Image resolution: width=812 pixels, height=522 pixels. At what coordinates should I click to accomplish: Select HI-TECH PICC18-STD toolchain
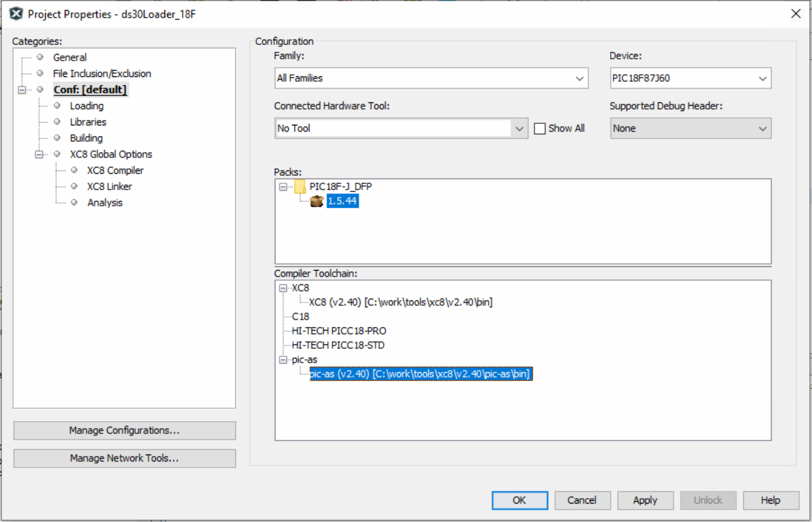coord(337,346)
